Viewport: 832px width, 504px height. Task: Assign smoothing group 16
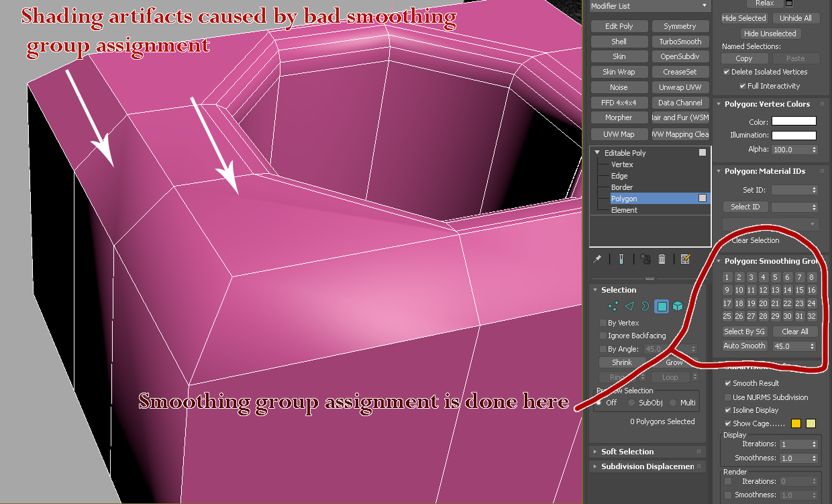coord(812,290)
